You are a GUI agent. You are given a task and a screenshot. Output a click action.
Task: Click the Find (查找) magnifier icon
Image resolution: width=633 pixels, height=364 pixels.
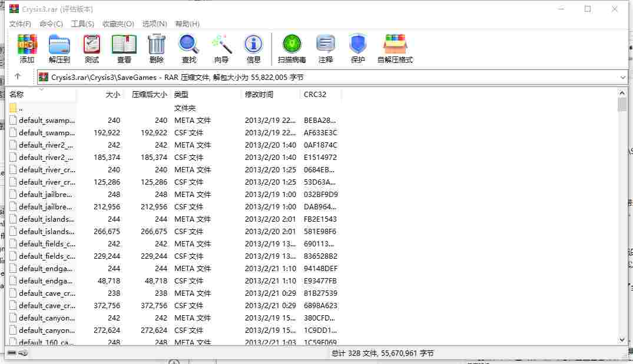tap(188, 48)
